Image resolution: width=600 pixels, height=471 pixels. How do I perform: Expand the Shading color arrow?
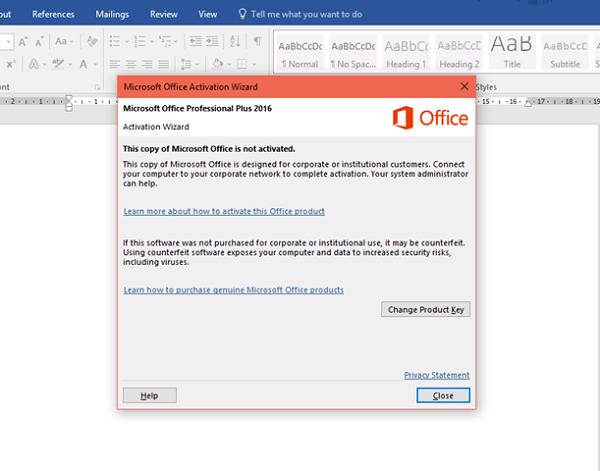pos(229,64)
